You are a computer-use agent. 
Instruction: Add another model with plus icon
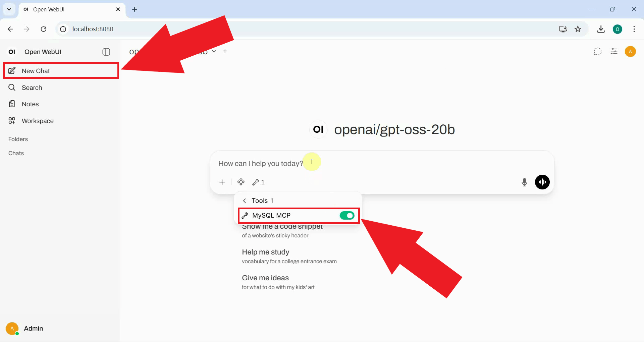[x=225, y=51]
